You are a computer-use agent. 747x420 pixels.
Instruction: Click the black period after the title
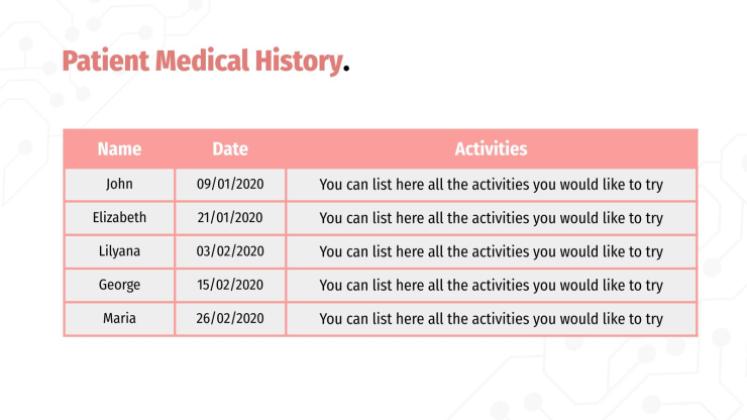[346, 70]
